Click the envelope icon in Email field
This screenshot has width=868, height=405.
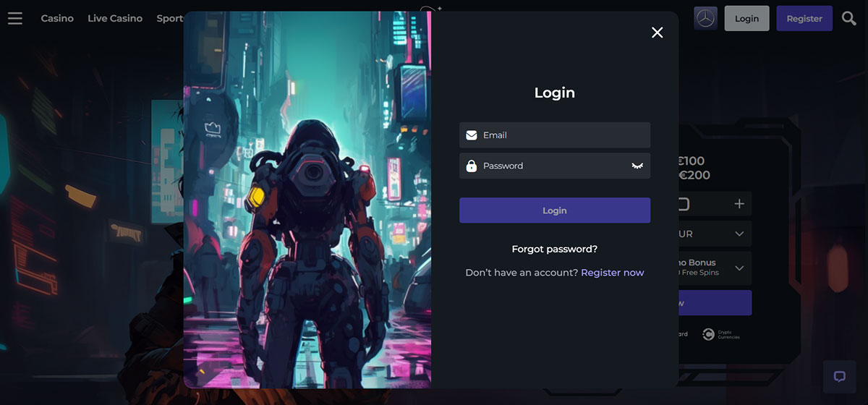pyautogui.click(x=472, y=135)
